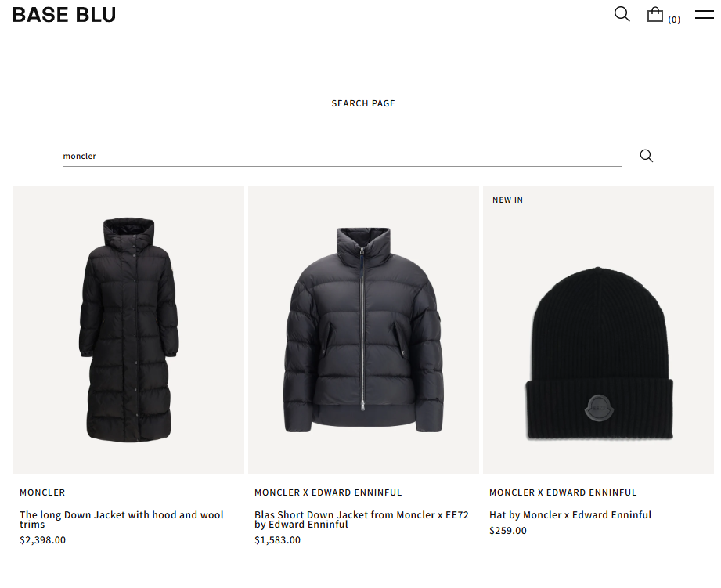Open the header search magnifier icon
The width and height of the screenshot is (721, 588).
pyautogui.click(x=622, y=14)
